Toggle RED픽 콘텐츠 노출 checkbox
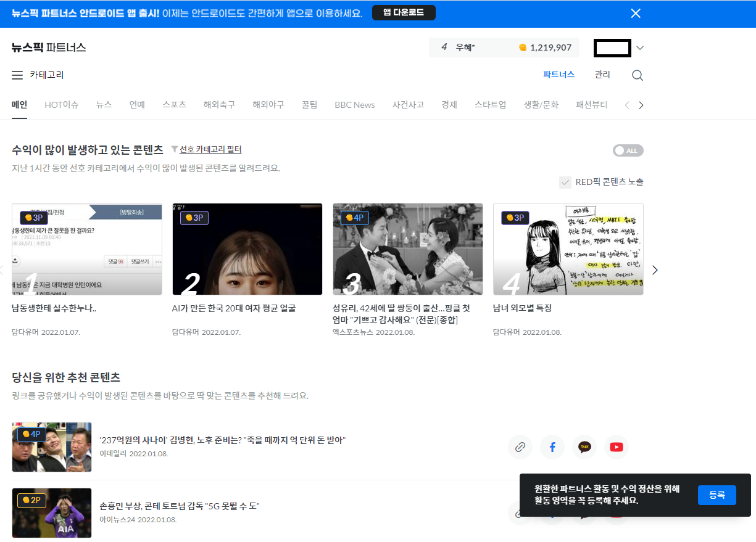Screen dimensions: 756x542 pyautogui.click(x=565, y=182)
